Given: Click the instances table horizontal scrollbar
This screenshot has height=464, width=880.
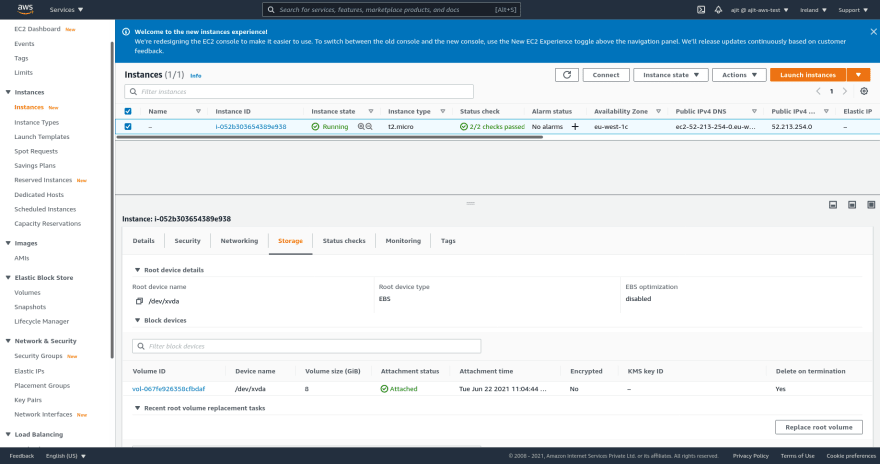Looking at the screenshot, I should 329,137.
